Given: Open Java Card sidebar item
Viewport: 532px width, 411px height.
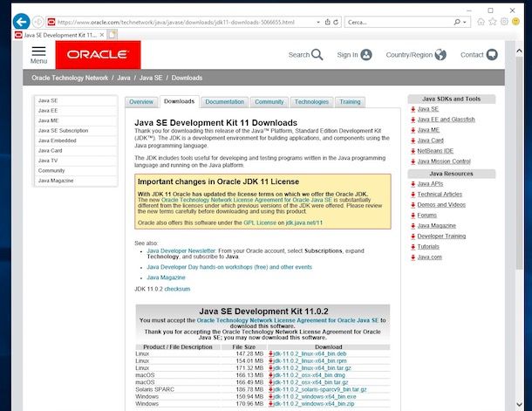Looking at the screenshot, I should pyautogui.click(x=76, y=151).
